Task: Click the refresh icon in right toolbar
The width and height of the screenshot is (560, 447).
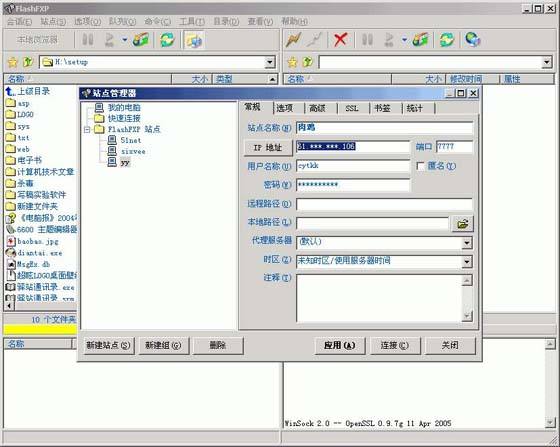Action: tap(447, 39)
